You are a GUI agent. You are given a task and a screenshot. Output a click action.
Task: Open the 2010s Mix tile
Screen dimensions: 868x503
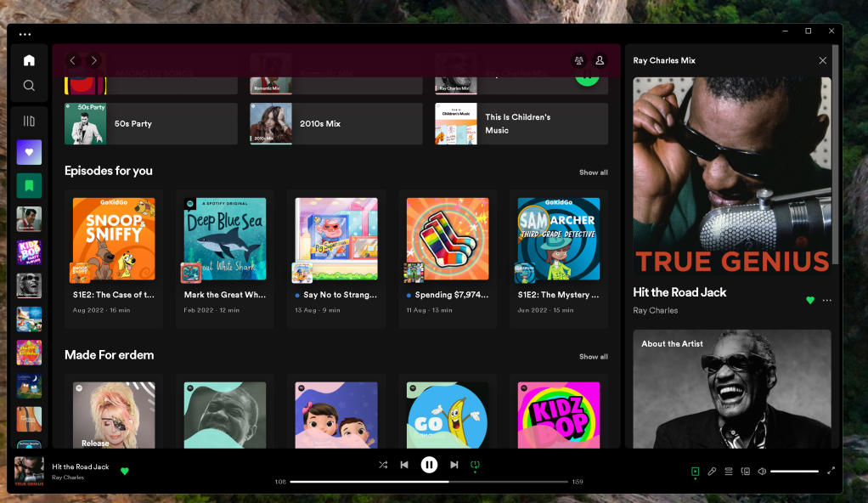336,123
